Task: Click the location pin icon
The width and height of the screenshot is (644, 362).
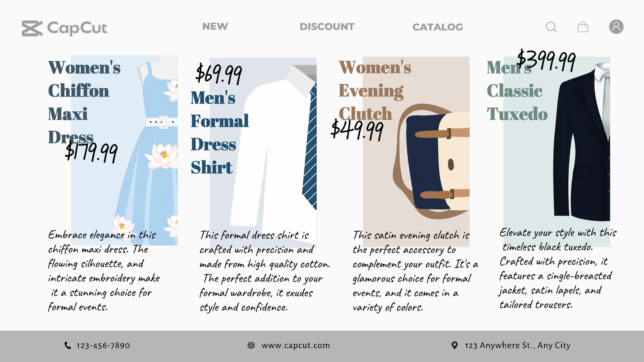Action: click(454, 345)
